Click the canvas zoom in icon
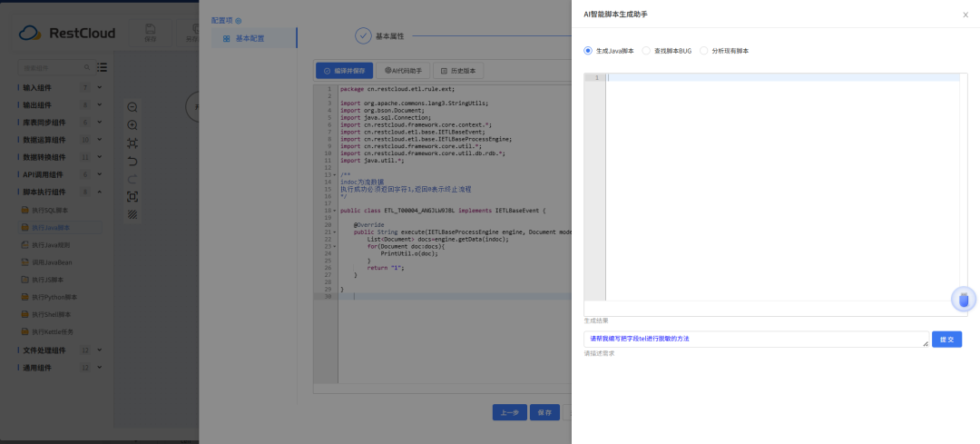 (x=132, y=125)
